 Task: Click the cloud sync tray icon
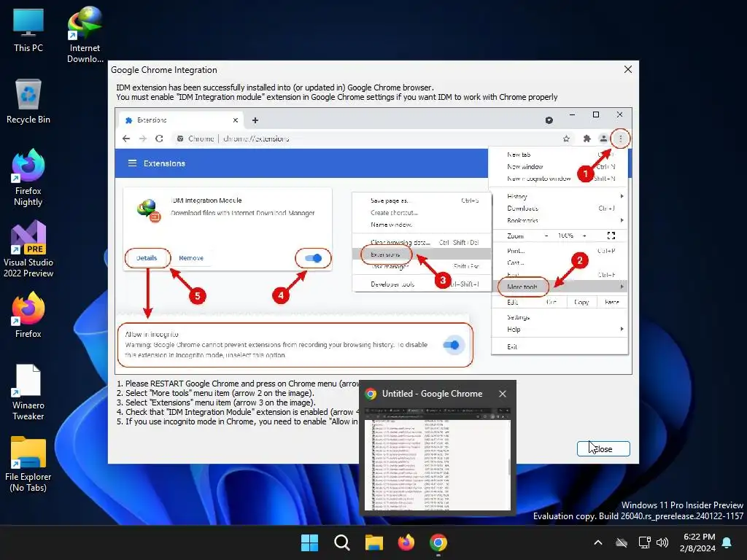pos(622,542)
